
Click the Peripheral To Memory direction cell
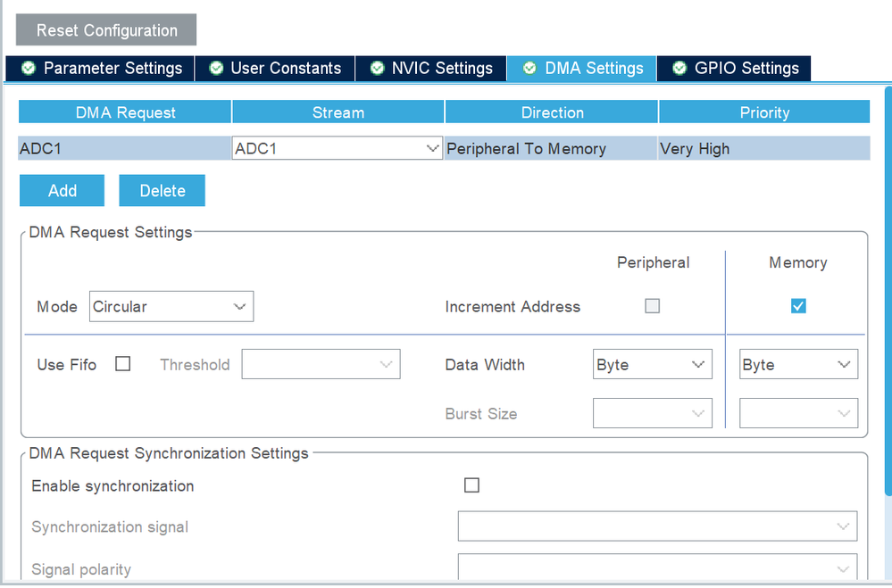[x=551, y=148]
